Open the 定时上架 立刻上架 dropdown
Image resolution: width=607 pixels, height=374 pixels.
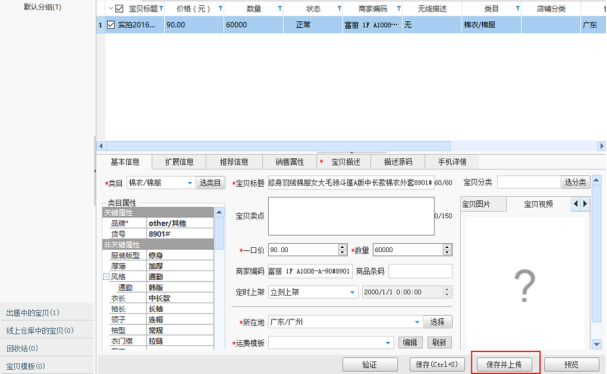point(352,292)
